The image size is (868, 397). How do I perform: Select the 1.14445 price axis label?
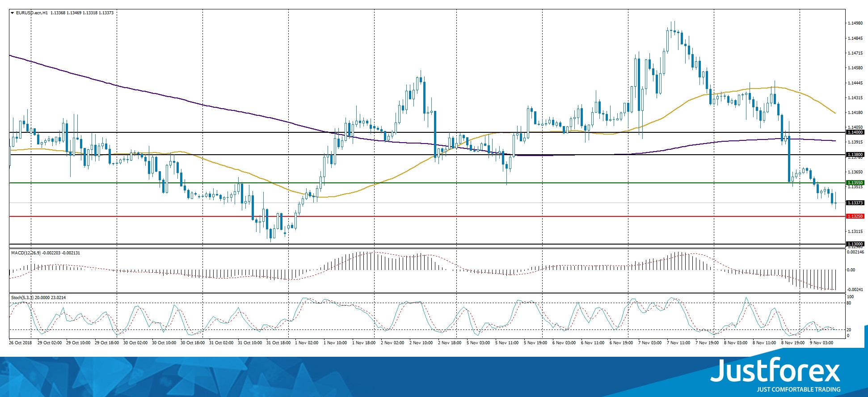(x=855, y=83)
